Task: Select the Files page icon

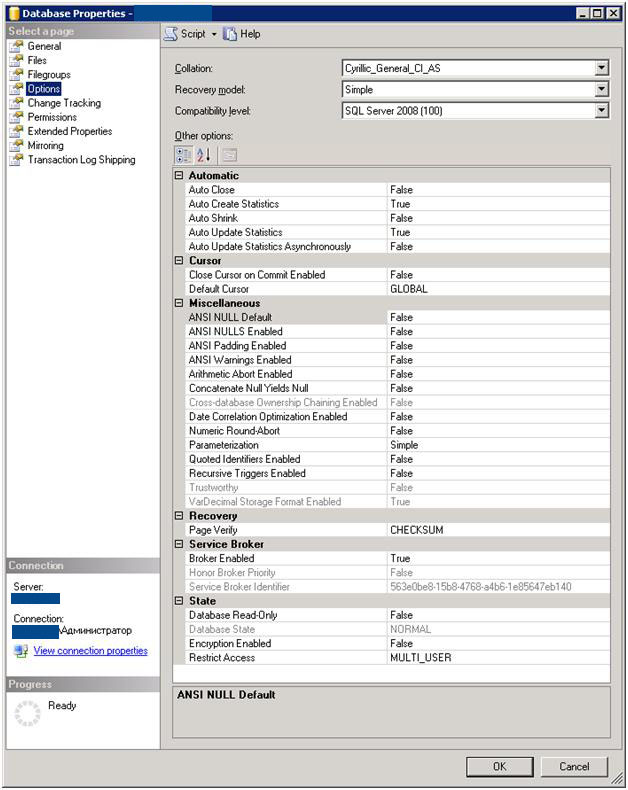Action: [x=16, y=61]
